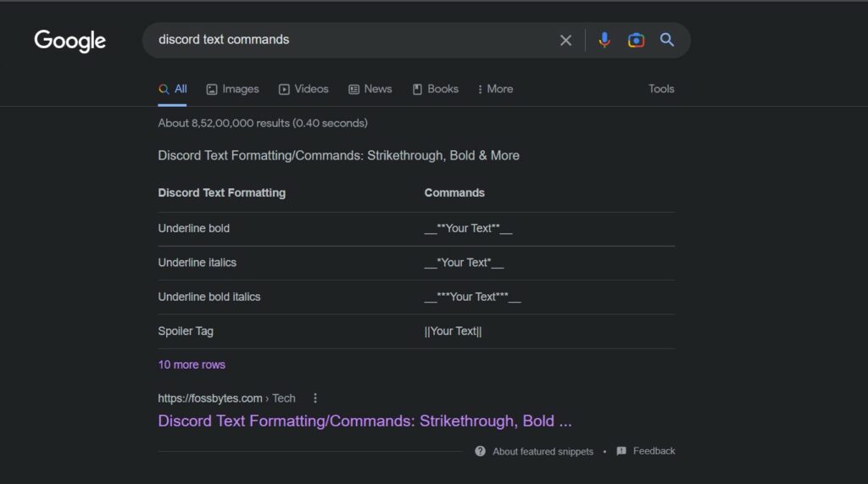This screenshot has width=868, height=484.
Task: Open the Tools options
Action: [x=661, y=89]
